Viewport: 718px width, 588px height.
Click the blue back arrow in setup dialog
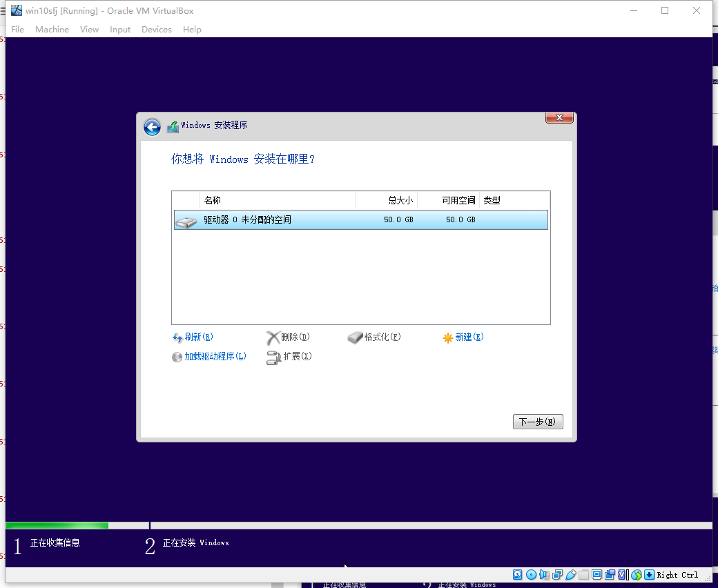pos(152,127)
